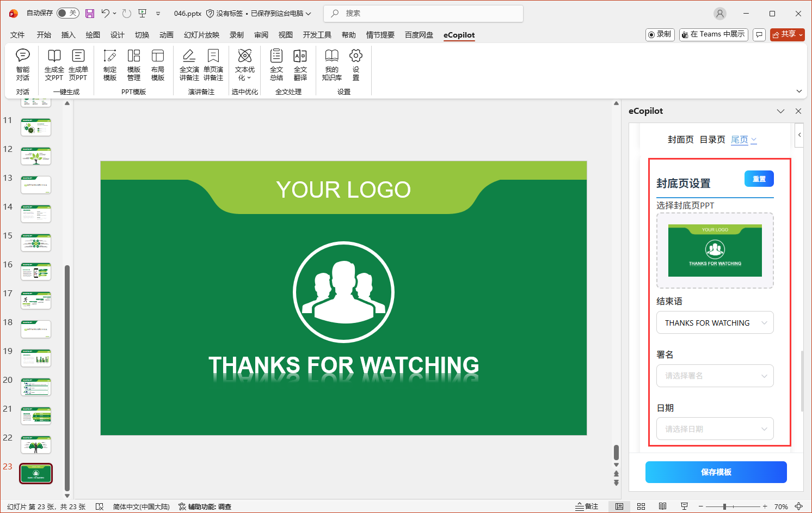Open the 日期 selection dropdown
Image resolution: width=812 pixels, height=513 pixels.
point(715,429)
